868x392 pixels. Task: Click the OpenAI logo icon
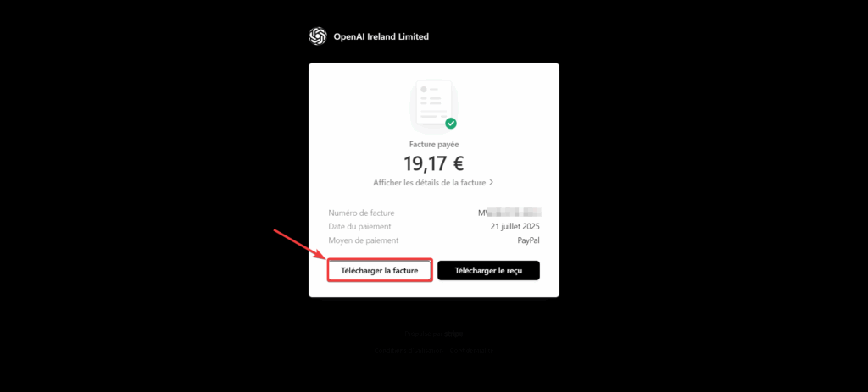(318, 36)
